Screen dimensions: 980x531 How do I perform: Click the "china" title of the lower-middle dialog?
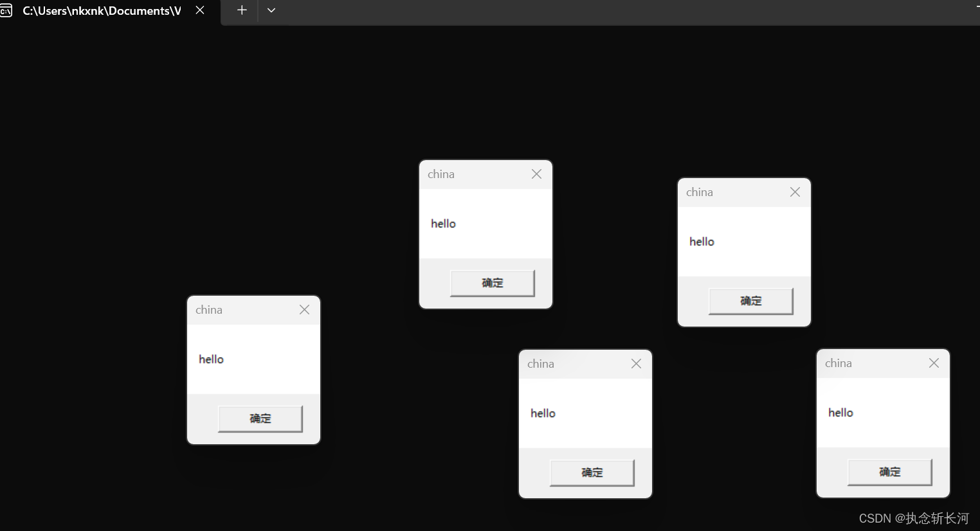pyautogui.click(x=541, y=364)
